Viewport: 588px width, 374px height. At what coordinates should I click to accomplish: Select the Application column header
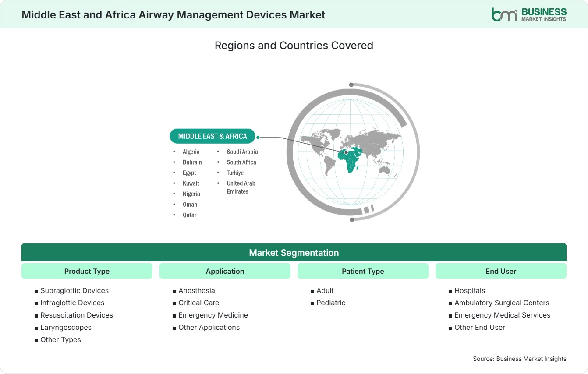coord(225,271)
